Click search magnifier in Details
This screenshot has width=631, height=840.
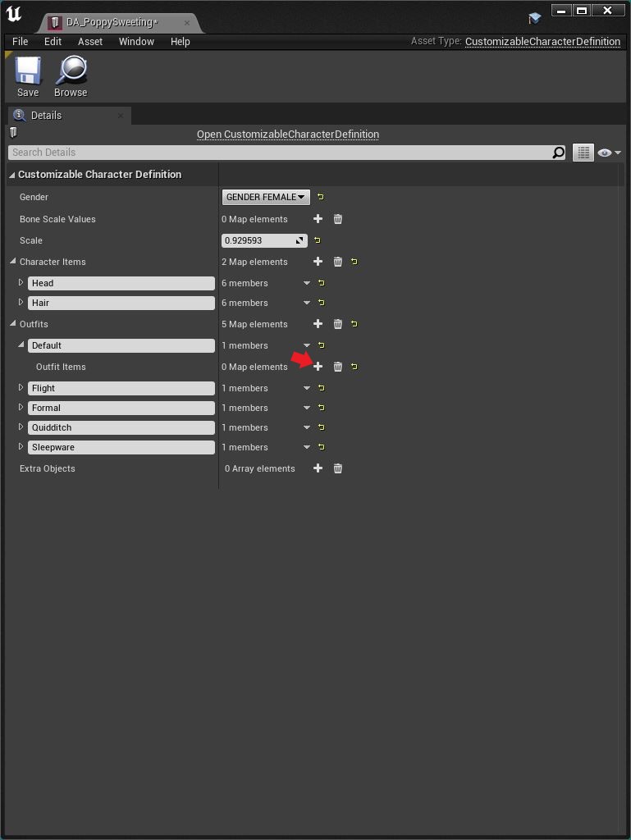click(x=558, y=153)
